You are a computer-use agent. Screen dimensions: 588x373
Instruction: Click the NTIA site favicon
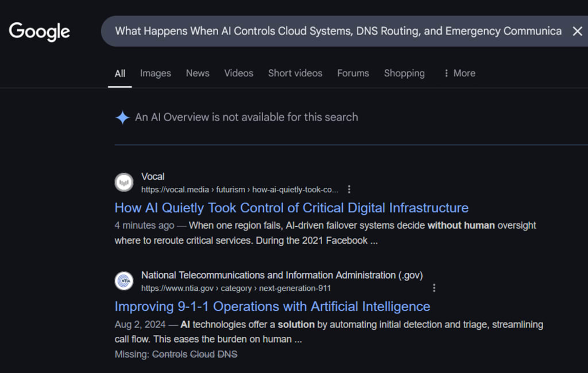click(x=124, y=280)
